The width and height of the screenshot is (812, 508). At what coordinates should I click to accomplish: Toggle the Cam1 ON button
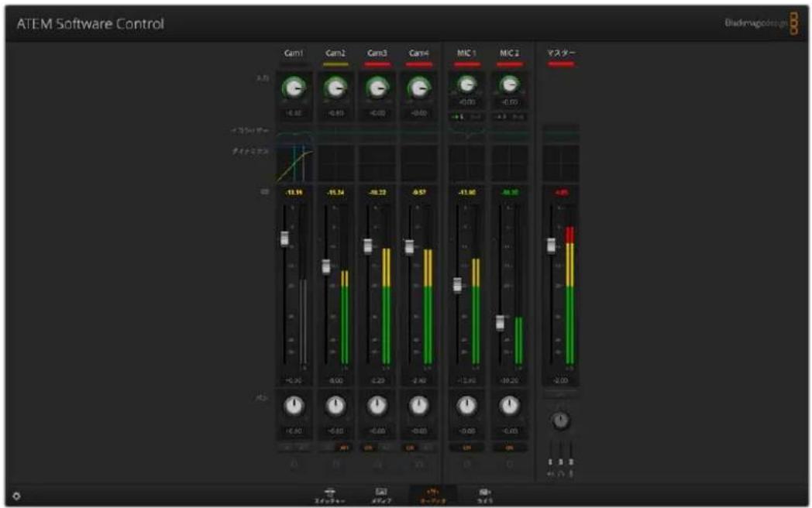pyautogui.click(x=287, y=448)
